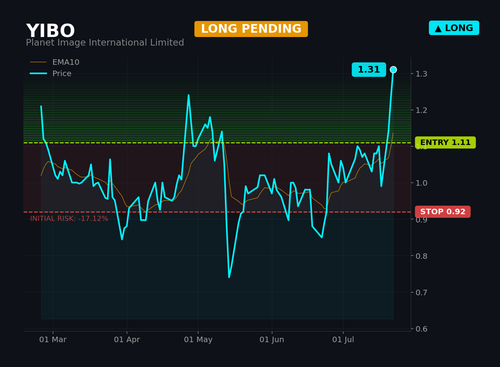Click the 01 May axis label
The height and width of the screenshot is (367, 500).
point(198,340)
